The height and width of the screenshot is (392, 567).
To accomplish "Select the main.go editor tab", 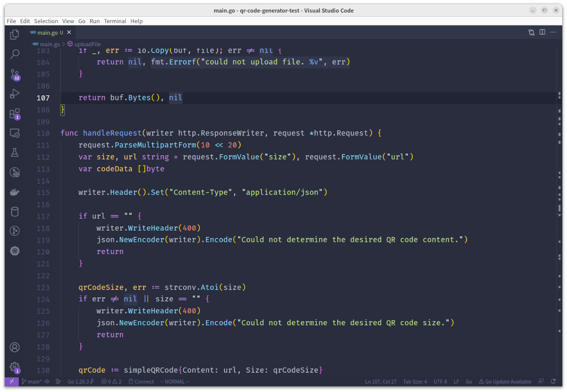I will (x=50, y=32).
